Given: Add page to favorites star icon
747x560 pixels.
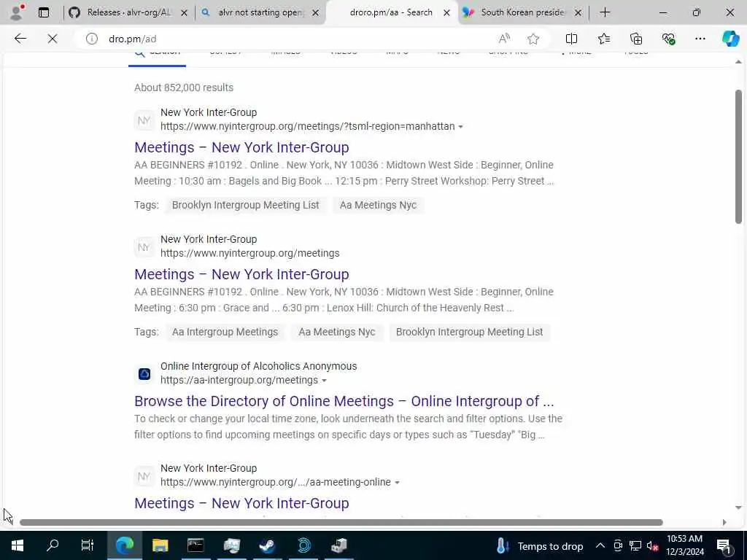Looking at the screenshot, I should tap(533, 39).
